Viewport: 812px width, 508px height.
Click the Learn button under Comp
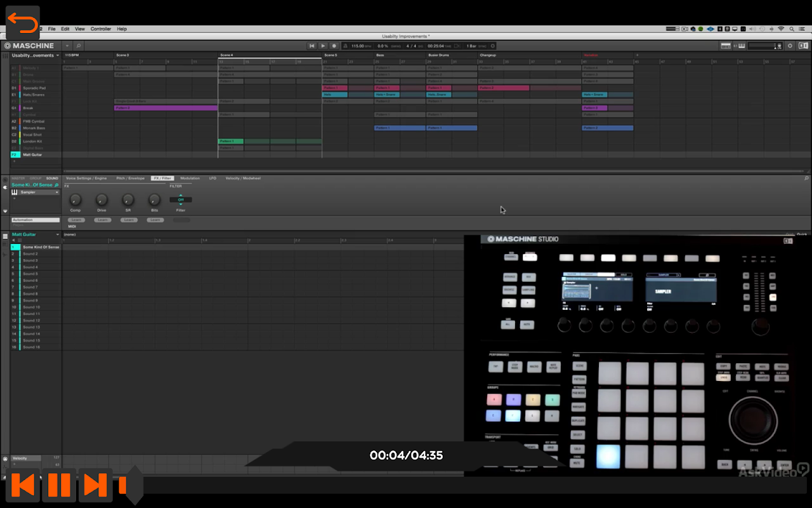[75, 220]
